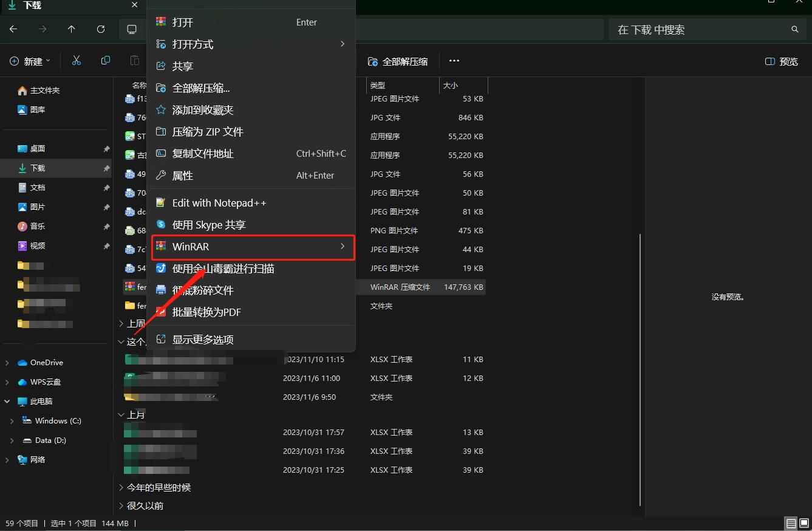Close the Downloads tab

pyautogui.click(x=134, y=5)
